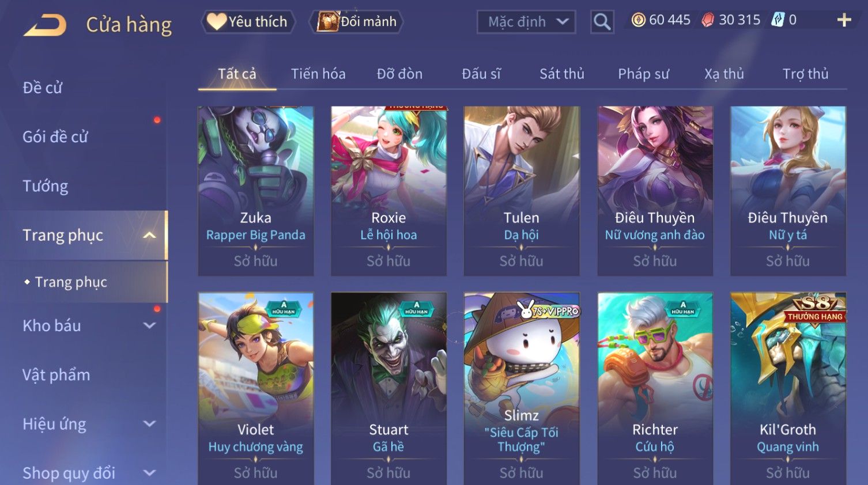
Task: Open Gói đề cử in sidebar
Action: (55, 137)
